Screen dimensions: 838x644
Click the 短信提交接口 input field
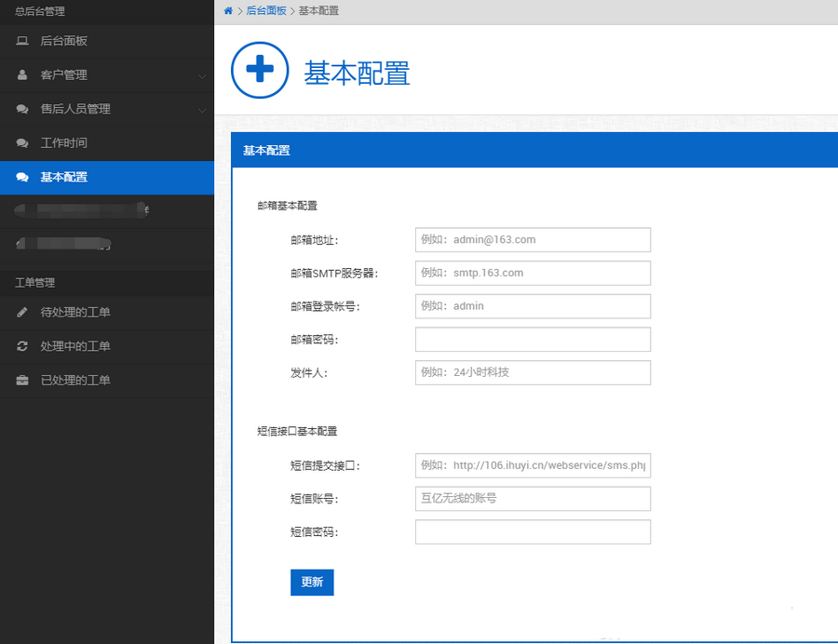pos(532,465)
